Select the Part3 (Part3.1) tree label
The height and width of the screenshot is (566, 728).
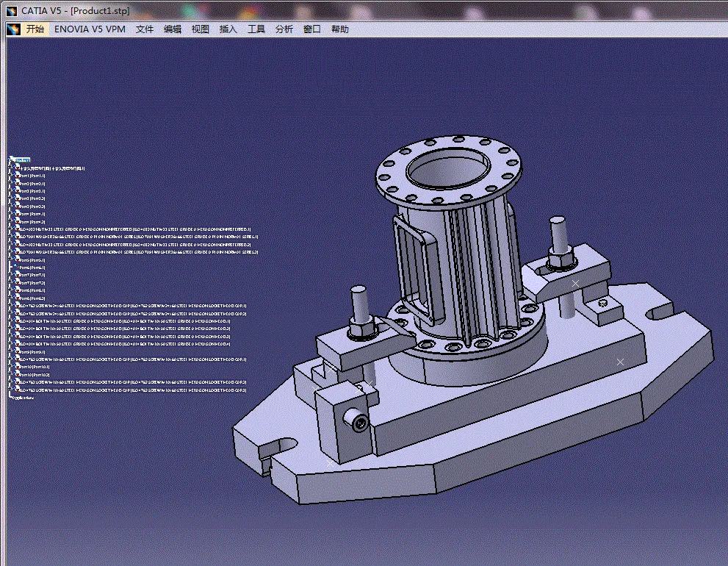coord(32,191)
